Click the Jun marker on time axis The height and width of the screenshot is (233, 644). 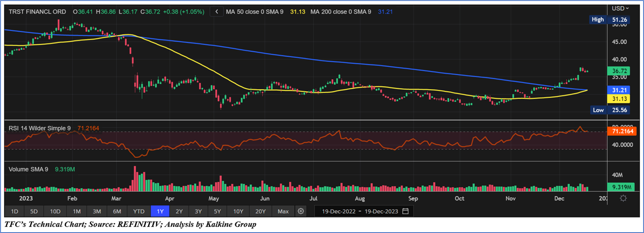tap(265, 199)
